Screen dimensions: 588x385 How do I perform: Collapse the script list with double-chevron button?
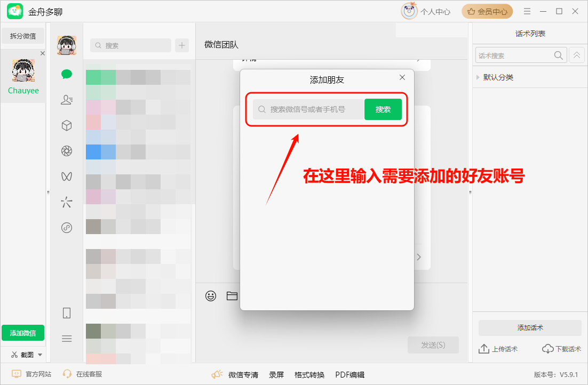[576, 55]
